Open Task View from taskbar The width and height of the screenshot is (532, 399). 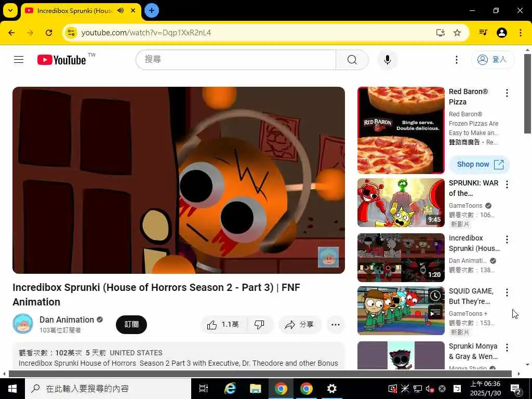tap(204, 389)
